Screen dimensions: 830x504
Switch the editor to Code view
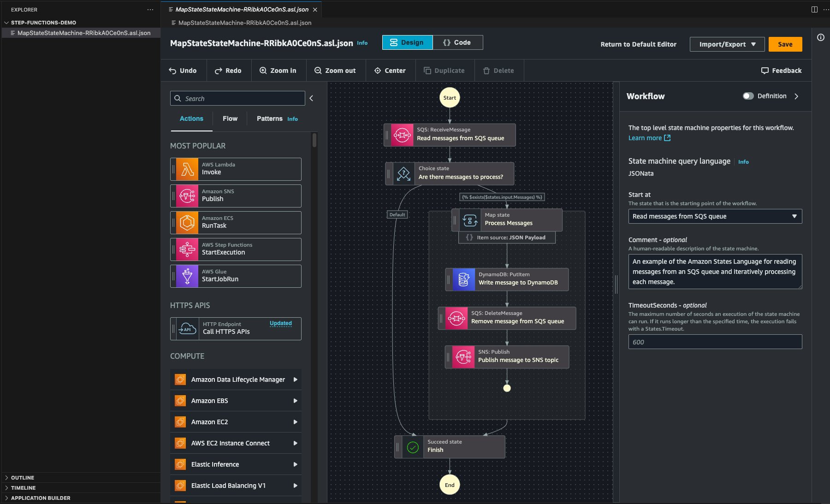458,42
